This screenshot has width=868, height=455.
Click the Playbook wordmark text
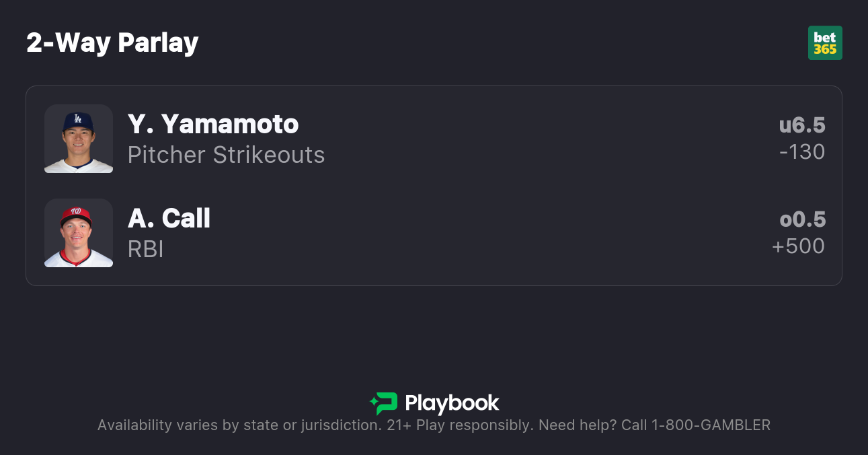(452, 403)
